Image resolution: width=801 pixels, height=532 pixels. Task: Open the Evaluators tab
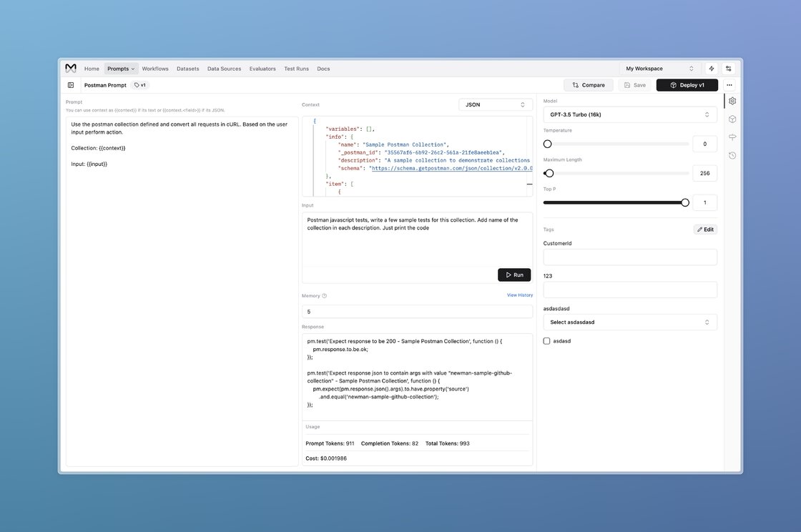pos(262,69)
